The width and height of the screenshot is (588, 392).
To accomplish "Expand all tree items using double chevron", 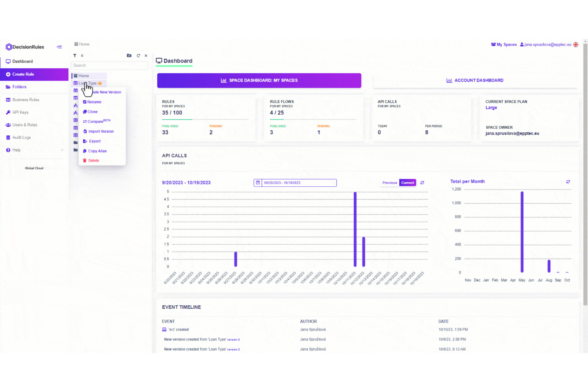I will click(82, 56).
